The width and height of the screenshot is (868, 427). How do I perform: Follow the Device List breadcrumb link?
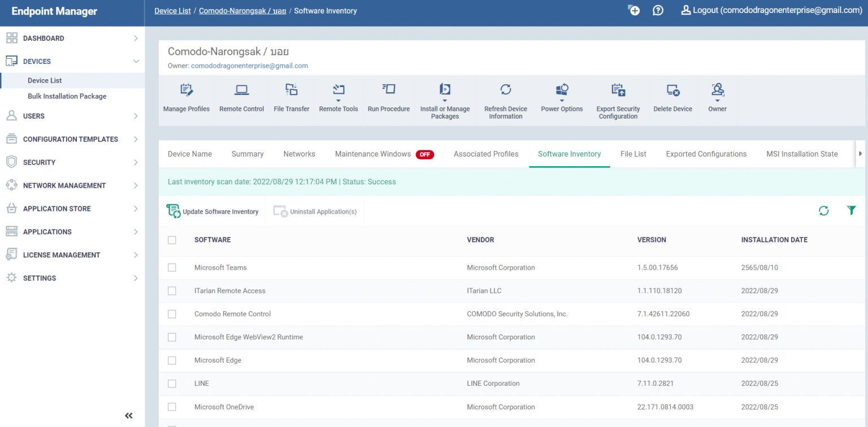tap(173, 11)
